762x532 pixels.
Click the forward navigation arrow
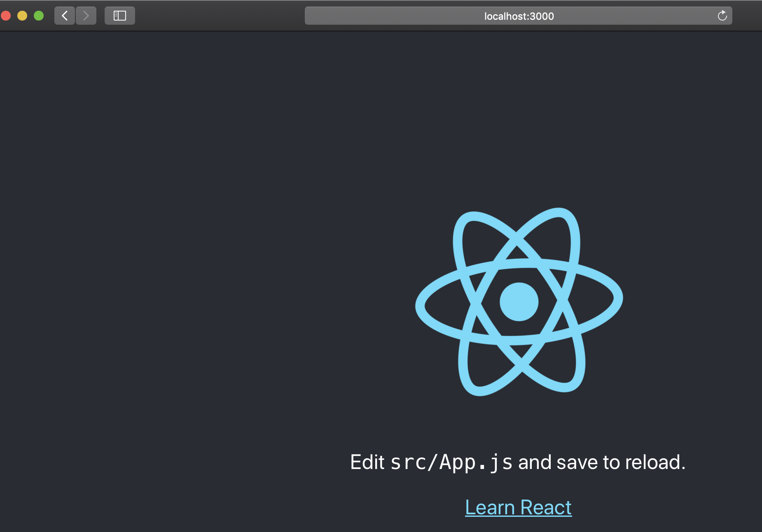(x=86, y=15)
